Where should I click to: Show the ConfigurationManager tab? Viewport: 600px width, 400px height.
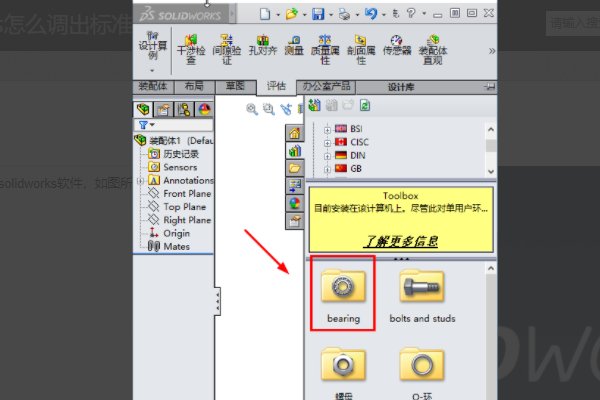pos(184,109)
